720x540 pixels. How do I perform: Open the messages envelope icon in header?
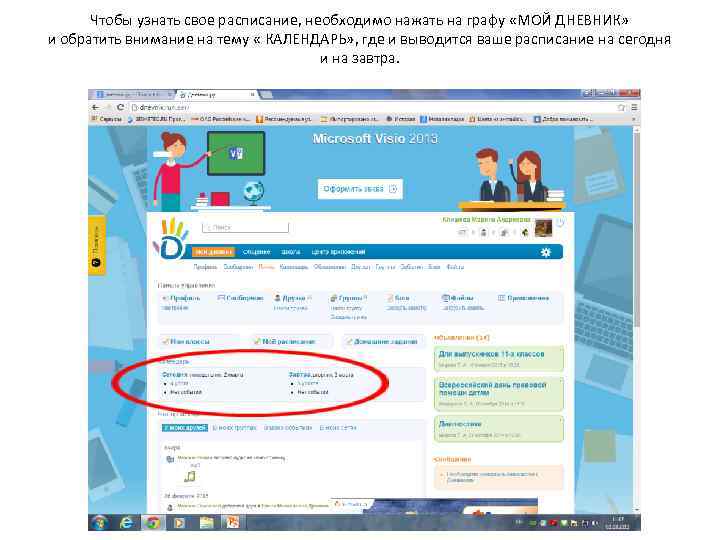tap(462, 232)
